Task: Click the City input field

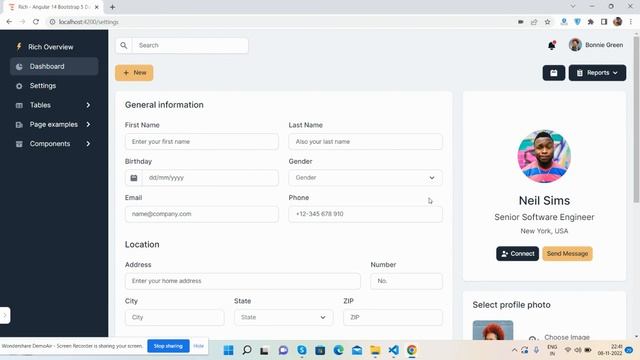Action: tap(174, 318)
